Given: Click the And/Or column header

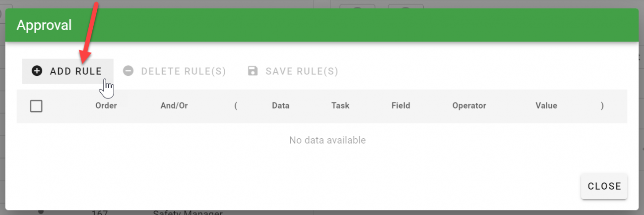Looking at the screenshot, I should (174, 106).
